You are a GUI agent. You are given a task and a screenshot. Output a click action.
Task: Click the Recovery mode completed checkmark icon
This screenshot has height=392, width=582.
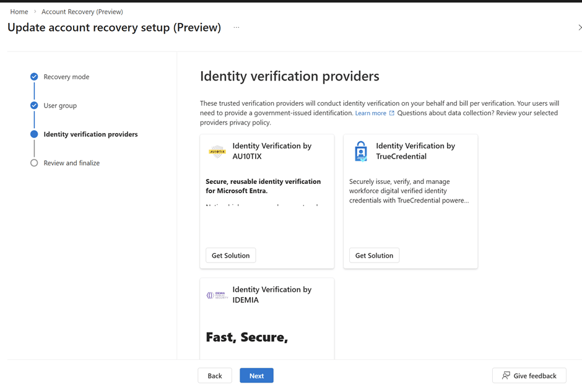[34, 77]
